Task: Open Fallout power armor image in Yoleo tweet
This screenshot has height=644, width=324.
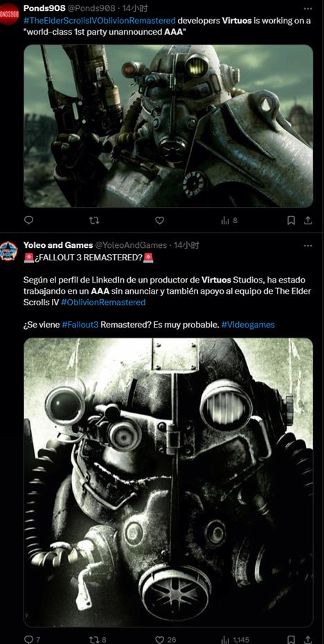Action: point(168,482)
